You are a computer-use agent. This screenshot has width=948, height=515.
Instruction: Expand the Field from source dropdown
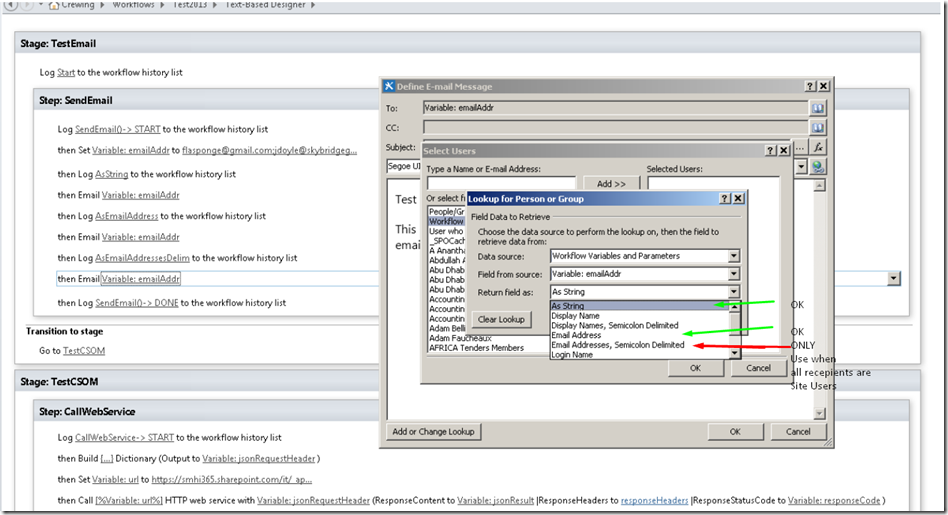click(733, 274)
